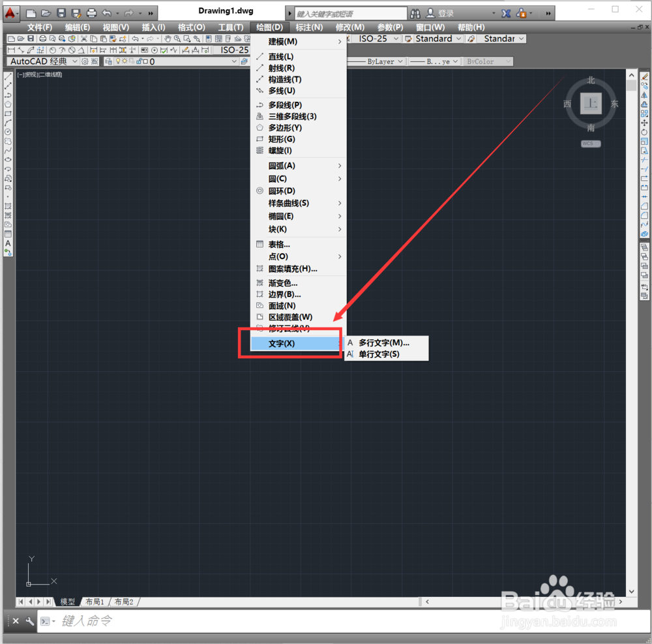
Task: Click Save in the quick access toolbar
Action: [61, 13]
